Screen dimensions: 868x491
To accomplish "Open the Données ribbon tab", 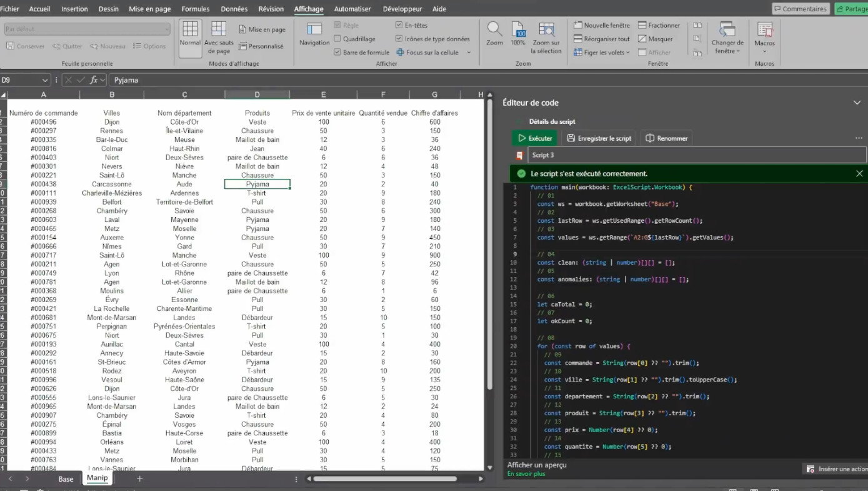I will click(234, 9).
